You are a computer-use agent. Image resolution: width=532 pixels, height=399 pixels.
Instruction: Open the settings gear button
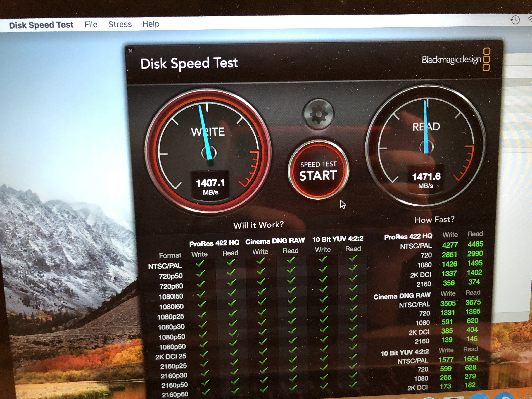(319, 115)
